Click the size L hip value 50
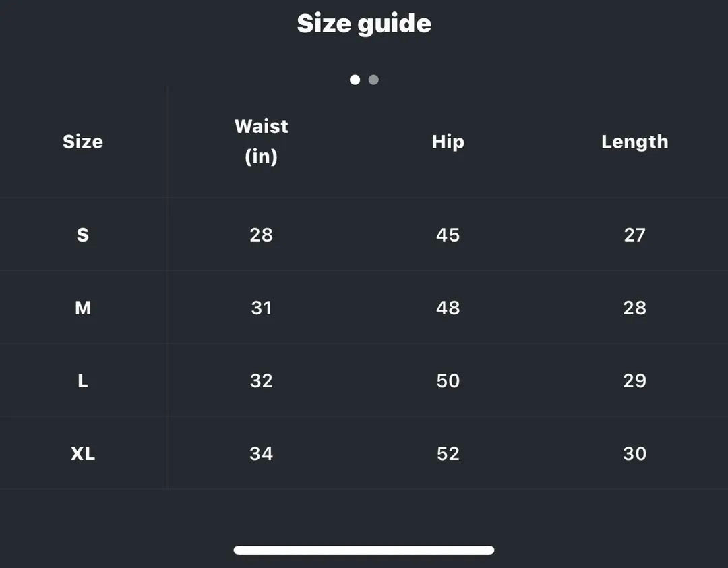Screen dimensions: 728x568 tap(448, 380)
